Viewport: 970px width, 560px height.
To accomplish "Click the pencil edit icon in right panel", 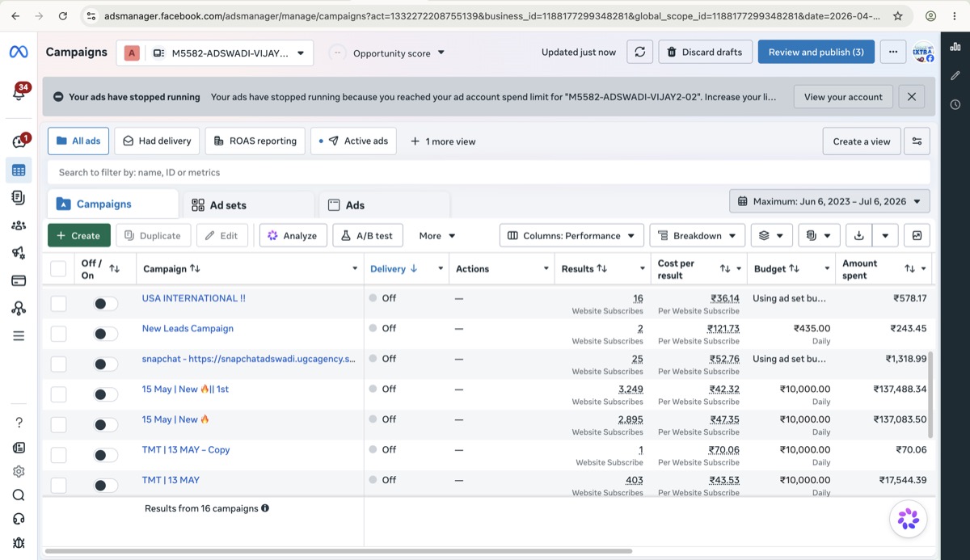I will 955,76.
